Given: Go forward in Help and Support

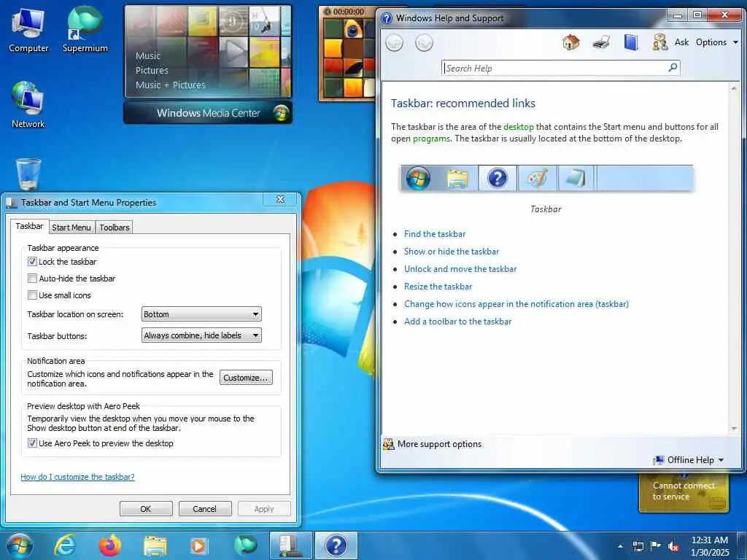Looking at the screenshot, I should 424,43.
